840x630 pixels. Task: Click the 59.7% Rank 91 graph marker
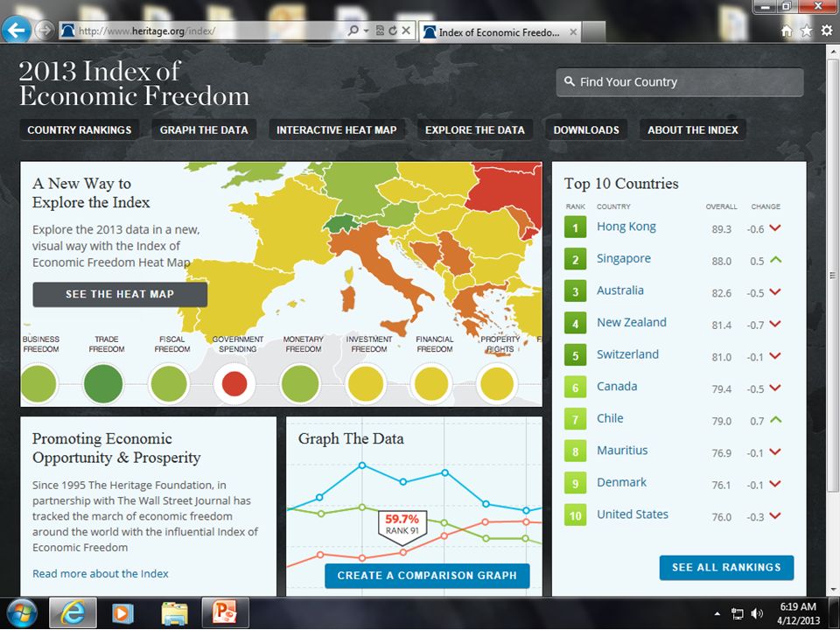coord(402,526)
